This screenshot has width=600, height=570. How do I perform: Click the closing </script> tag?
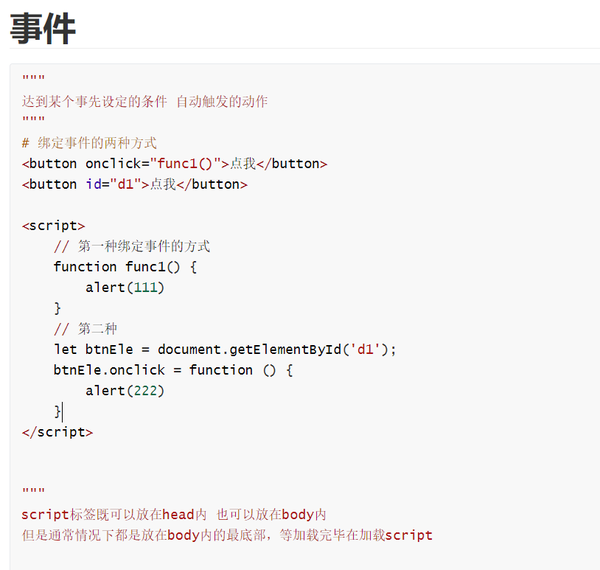57,432
